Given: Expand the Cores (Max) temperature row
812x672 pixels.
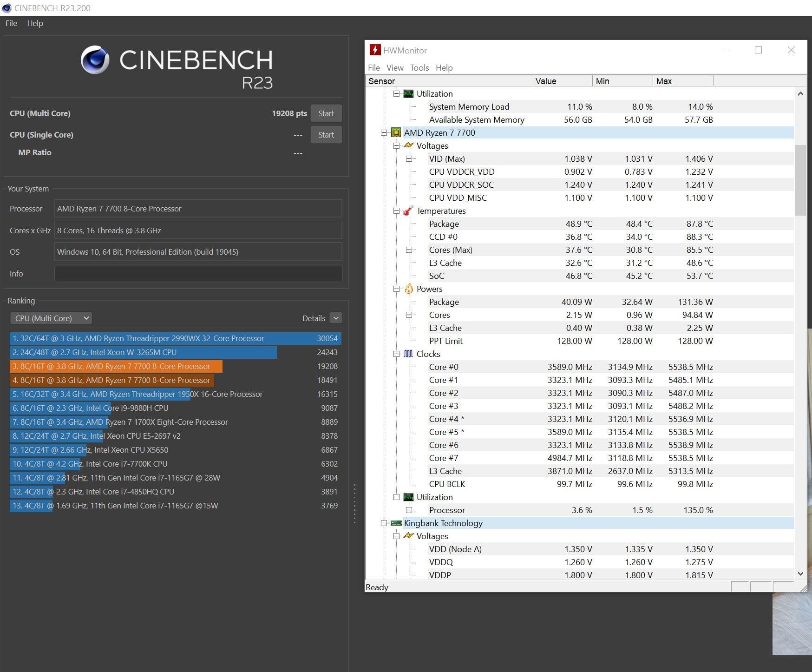Looking at the screenshot, I should coord(409,250).
